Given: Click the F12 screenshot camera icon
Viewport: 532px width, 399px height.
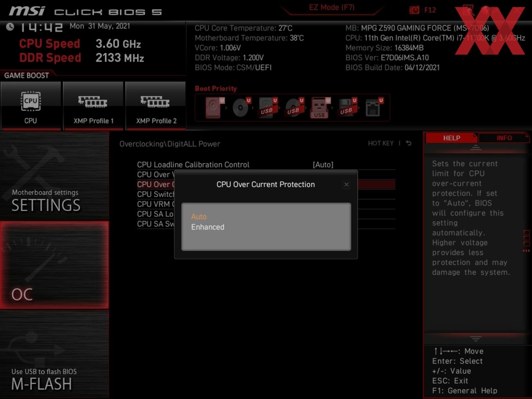Looking at the screenshot, I should tap(414, 10).
